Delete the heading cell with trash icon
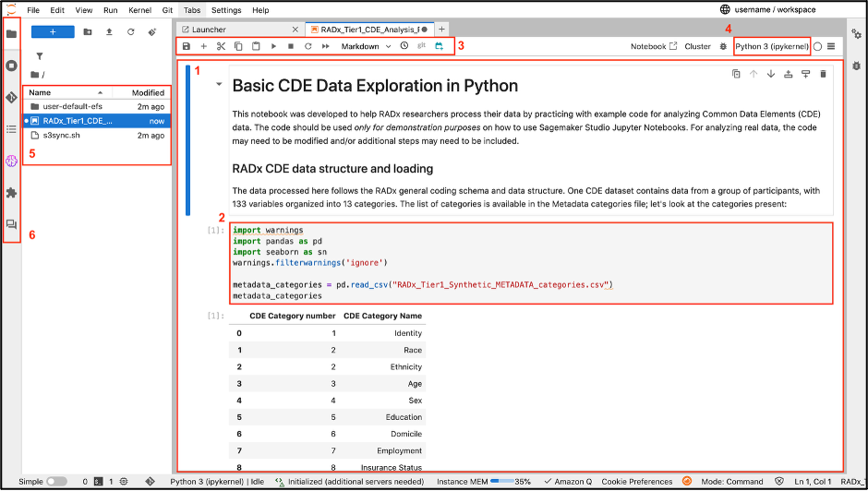 click(823, 74)
